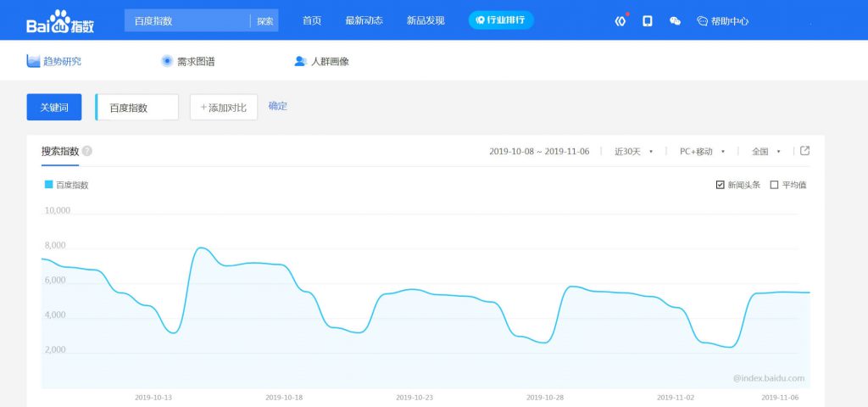
Task: Uncheck the 新闻头条 checkbox
Action: point(721,185)
